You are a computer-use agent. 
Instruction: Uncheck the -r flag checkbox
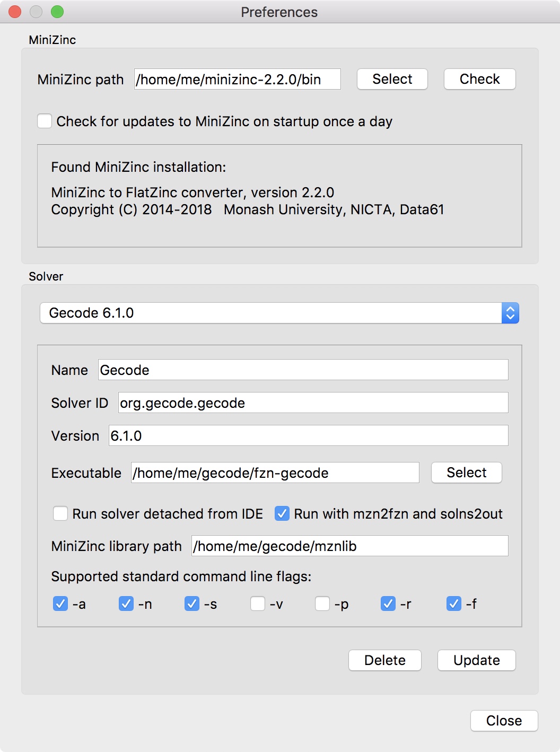click(x=388, y=604)
